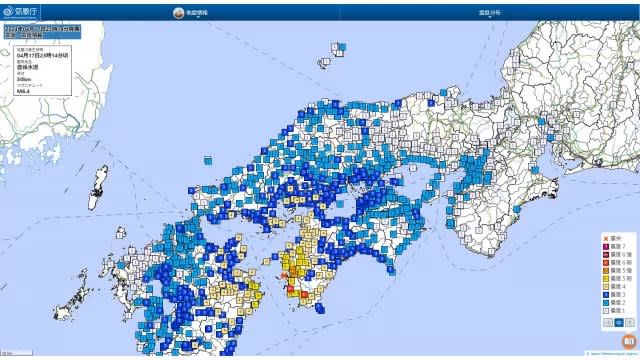Select large icon size button in legend

tap(630, 322)
